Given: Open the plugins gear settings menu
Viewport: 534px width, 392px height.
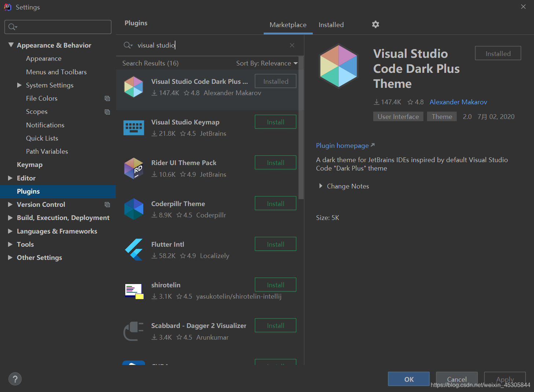Looking at the screenshot, I should tap(375, 25).
